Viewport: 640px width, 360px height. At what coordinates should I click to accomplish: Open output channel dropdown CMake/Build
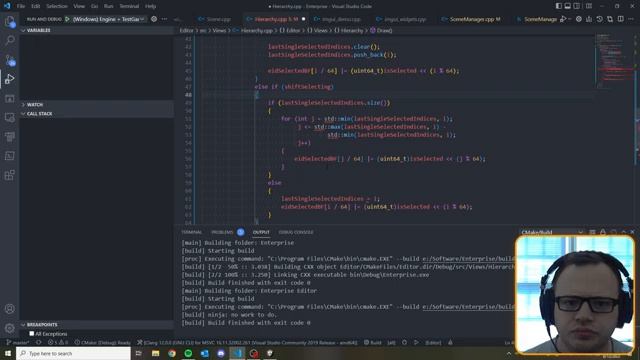(x=552, y=232)
